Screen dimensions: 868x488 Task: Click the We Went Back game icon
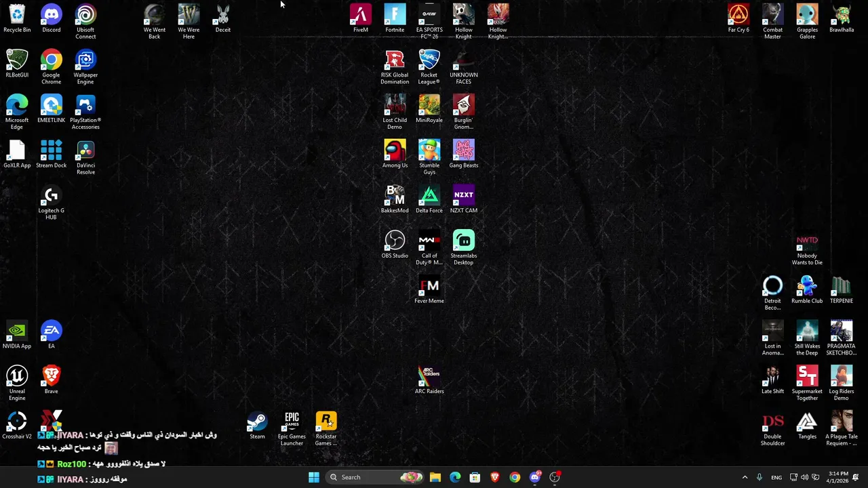[x=155, y=22]
